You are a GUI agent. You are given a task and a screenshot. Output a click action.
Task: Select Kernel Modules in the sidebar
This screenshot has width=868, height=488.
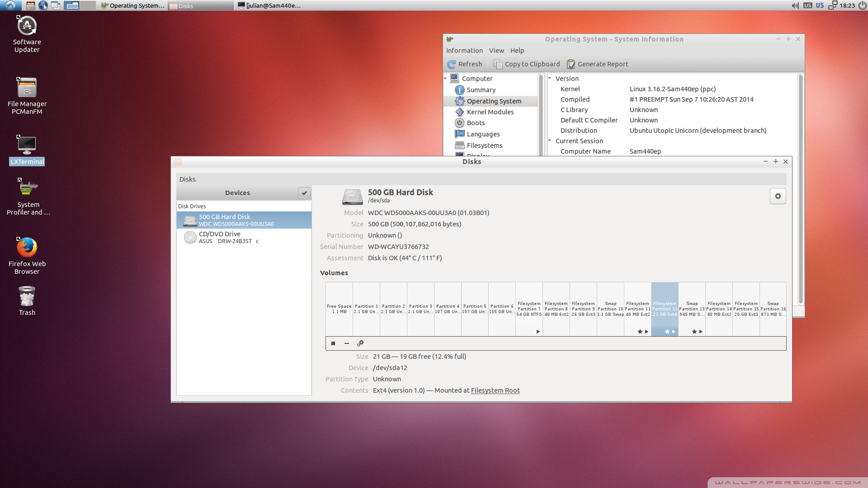[490, 112]
